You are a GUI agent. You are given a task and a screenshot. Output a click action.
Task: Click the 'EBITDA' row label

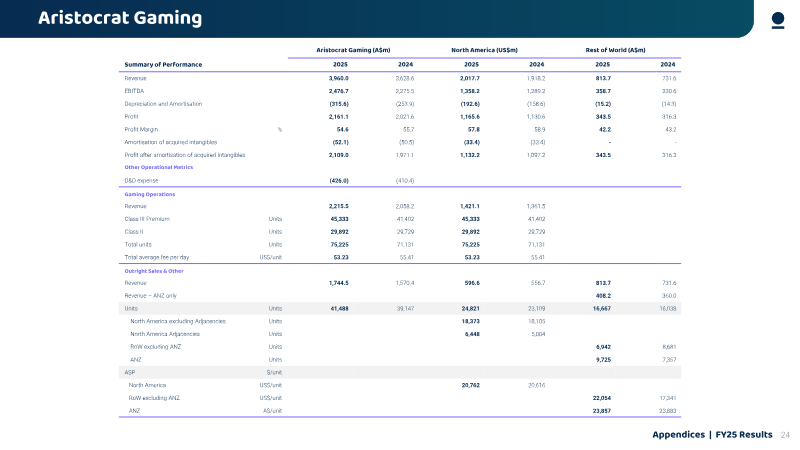point(134,91)
